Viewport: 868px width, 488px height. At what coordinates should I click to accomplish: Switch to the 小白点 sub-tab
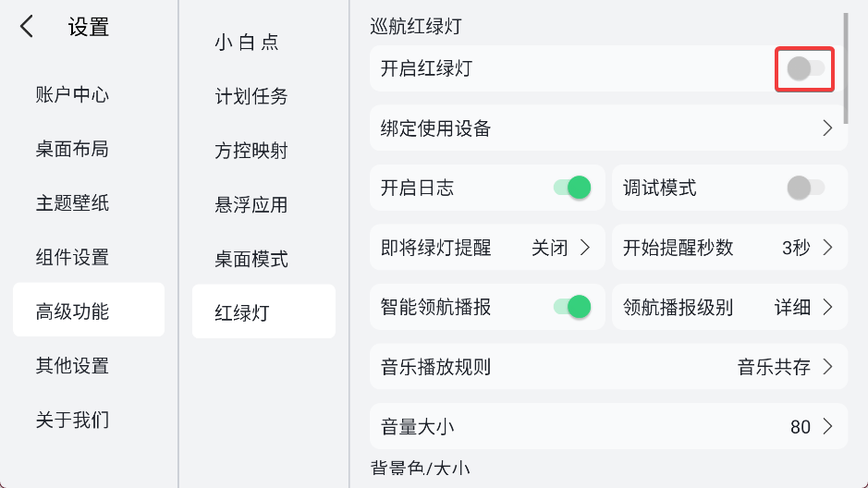(x=246, y=43)
